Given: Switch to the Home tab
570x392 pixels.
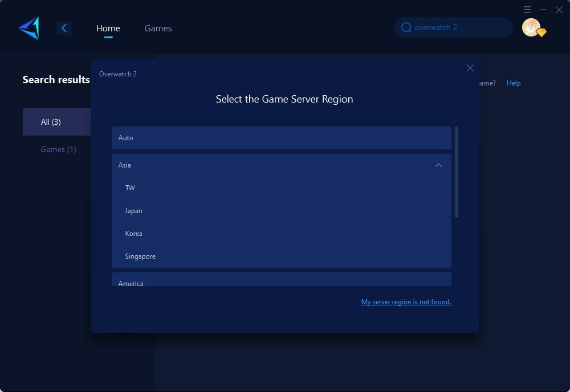Looking at the screenshot, I should (x=108, y=28).
